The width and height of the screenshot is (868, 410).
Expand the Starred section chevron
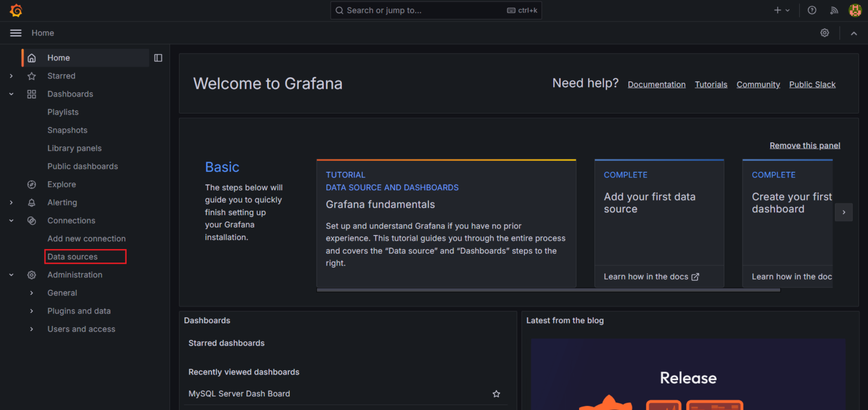point(11,76)
